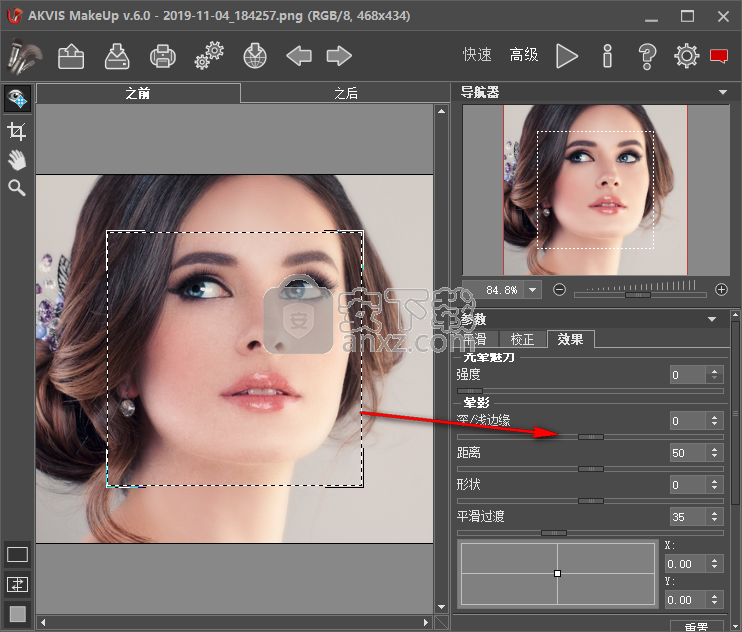742x632 pixels.
Task: Select the Crop tool
Action: pos(17,131)
